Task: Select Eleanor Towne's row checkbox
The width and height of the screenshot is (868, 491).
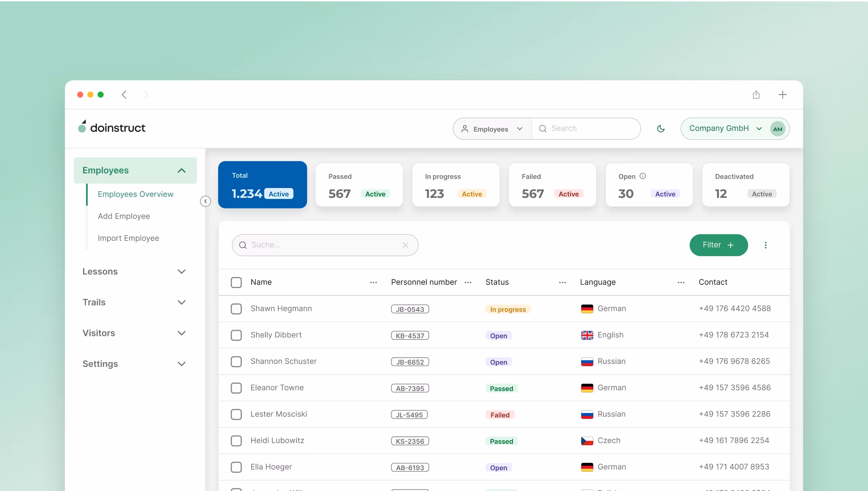Action: [236, 388]
